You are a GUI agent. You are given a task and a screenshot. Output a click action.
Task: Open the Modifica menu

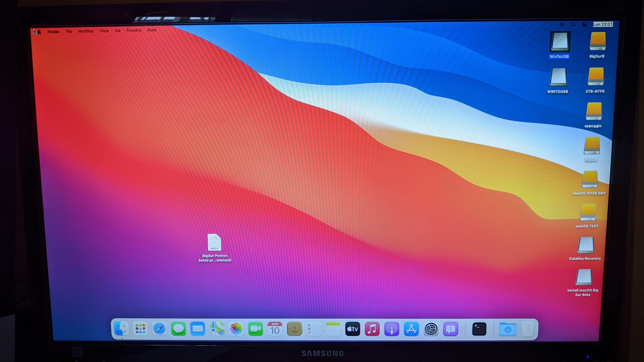tap(86, 31)
